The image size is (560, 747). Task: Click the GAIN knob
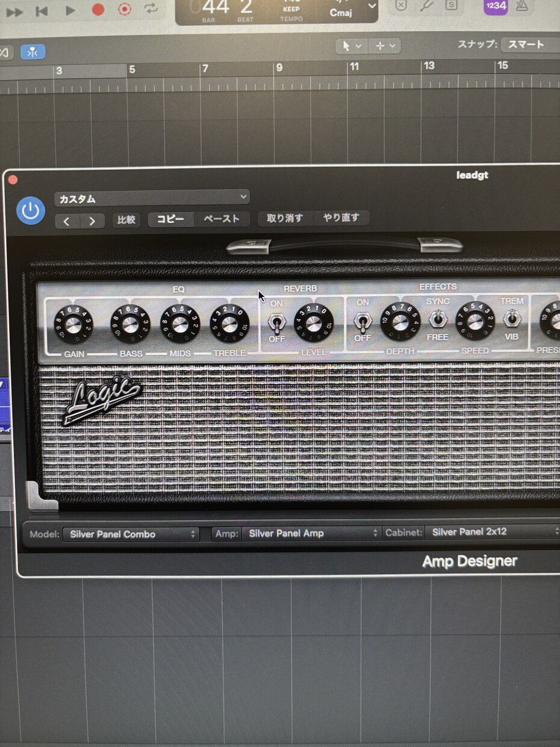pyautogui.click(x=72, y=323)
